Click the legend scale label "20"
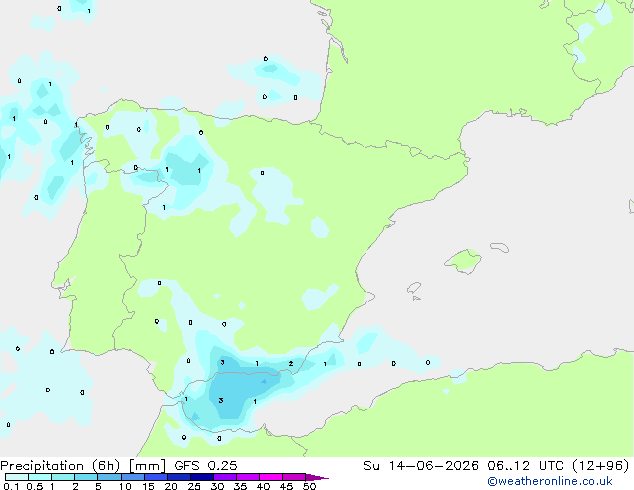The height and width of the screenshot is (490, 634). [x=171, y=486]
